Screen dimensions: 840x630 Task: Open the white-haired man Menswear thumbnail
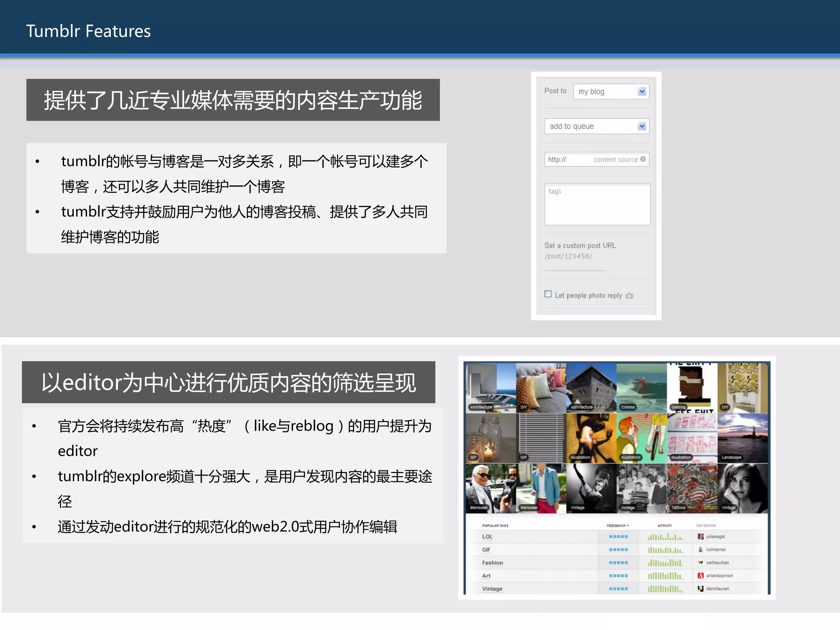(491, 488)
